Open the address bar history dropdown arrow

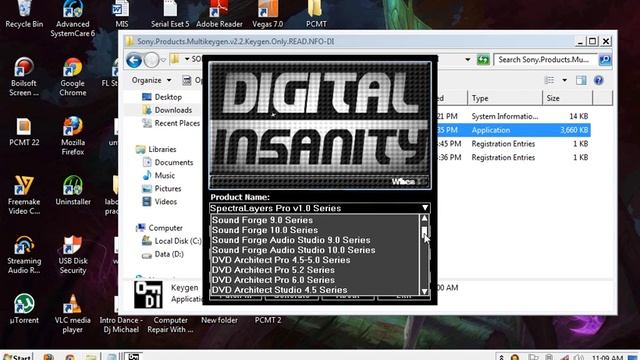(x=468, y=60)
